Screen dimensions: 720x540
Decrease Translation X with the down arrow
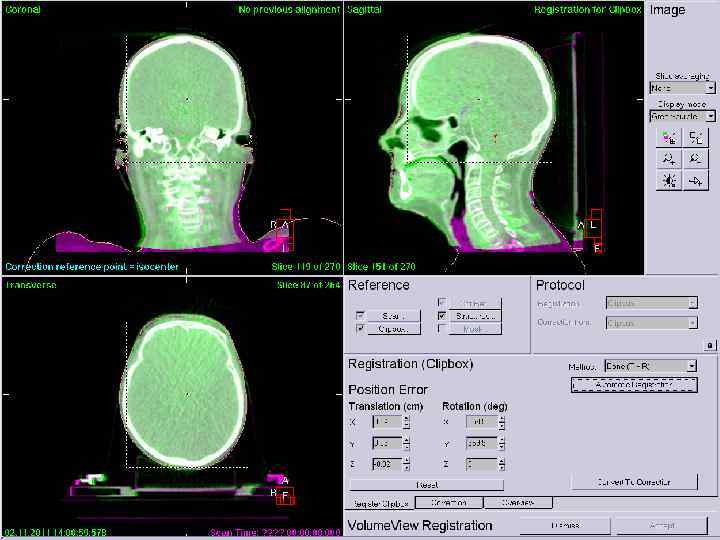406,425
